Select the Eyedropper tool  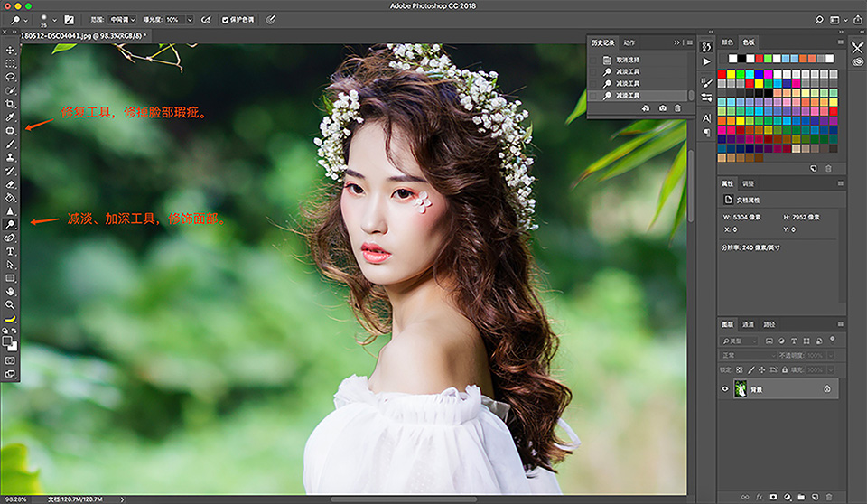[10, 117]
